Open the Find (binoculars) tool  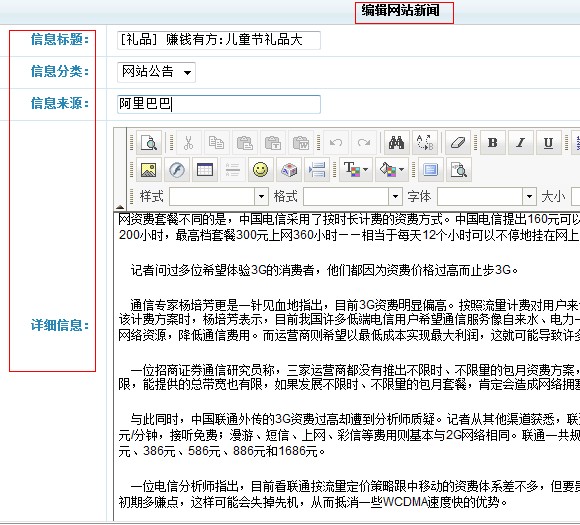pyautogui.click(x=396, y=142)
